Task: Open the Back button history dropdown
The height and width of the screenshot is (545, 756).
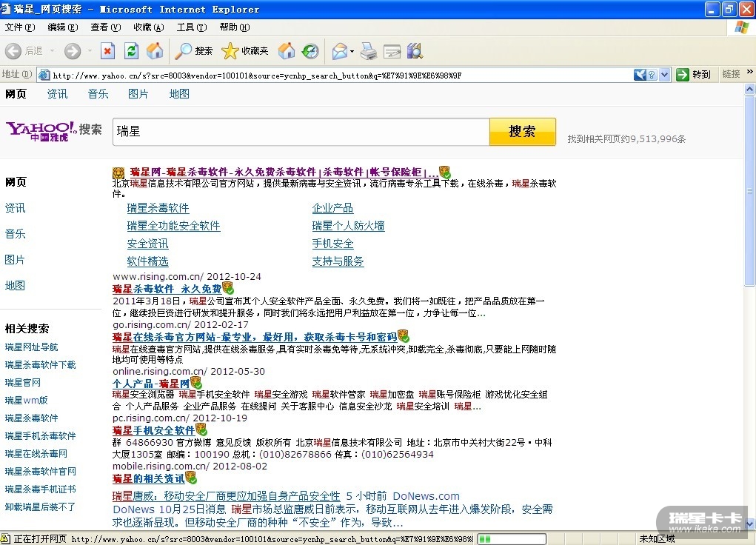Action: coord(52,50)
